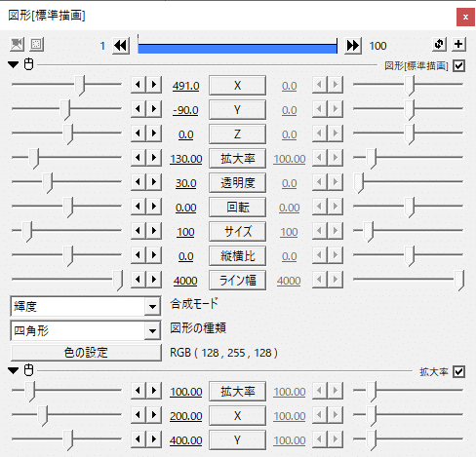Increase X 491.0 value with right arrow

[154, 85]
